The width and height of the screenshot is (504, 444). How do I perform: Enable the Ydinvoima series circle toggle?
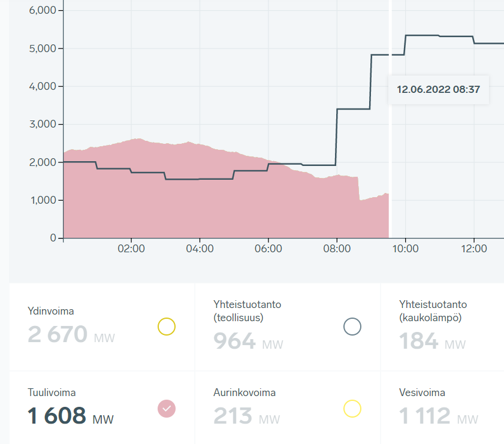click(166, 327)
